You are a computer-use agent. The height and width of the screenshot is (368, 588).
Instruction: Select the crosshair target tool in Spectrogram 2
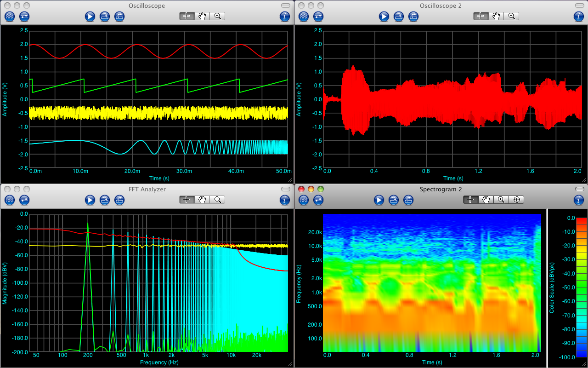(x=517, y=200)
